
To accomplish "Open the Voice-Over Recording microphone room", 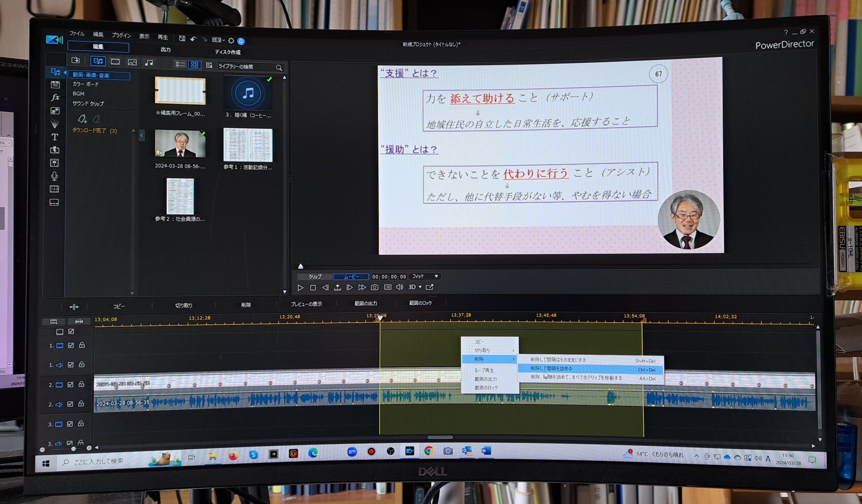I will 55,176.
